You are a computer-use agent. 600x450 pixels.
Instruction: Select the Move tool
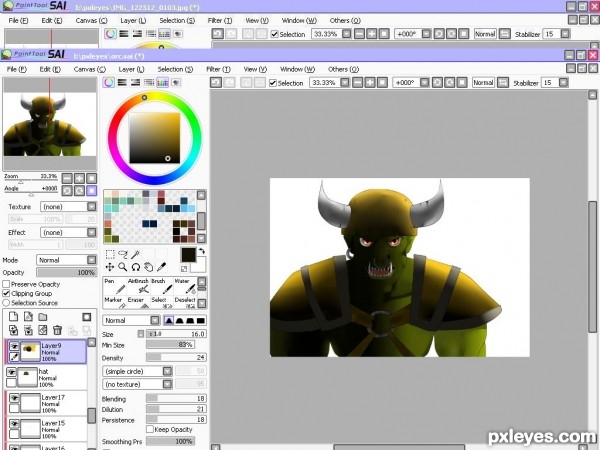(x=110, y=267)
